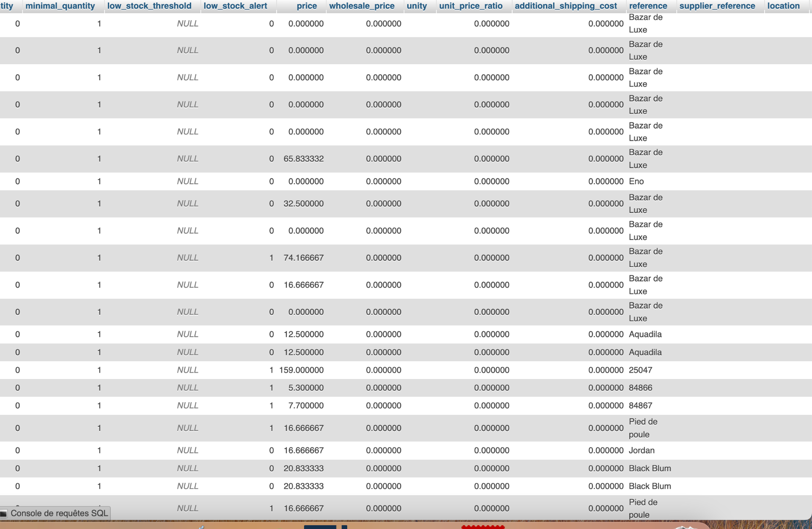
Task: Sort by the additional_shipping_cost column header
Action: 565,6
